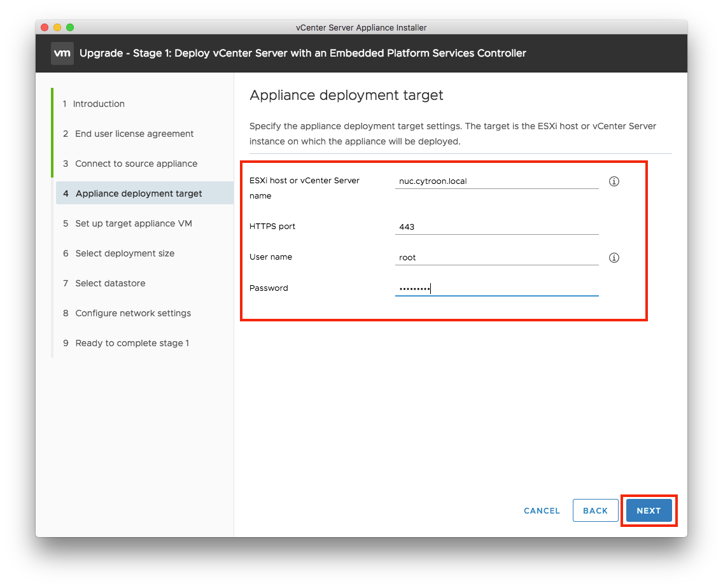Click the "HTTPS port" field label
The width and height of the screenshot is (723, 588).
[272, 227]
